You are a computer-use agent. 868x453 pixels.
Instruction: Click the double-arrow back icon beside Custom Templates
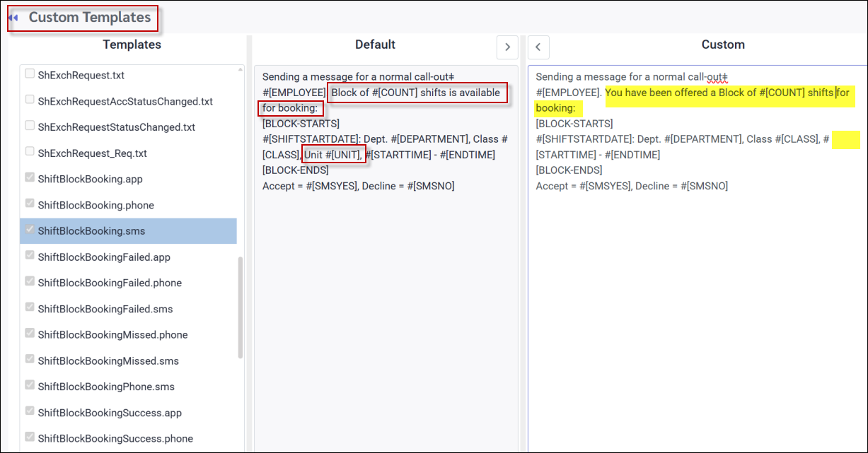[13, 18]
